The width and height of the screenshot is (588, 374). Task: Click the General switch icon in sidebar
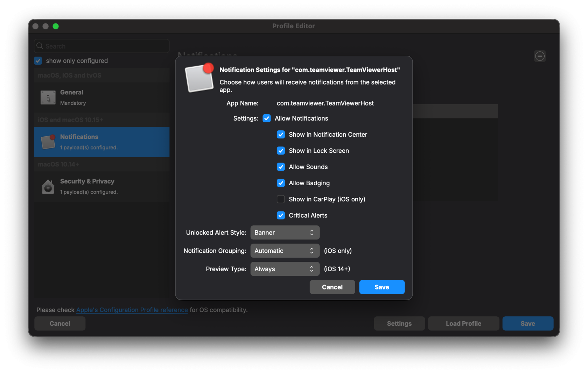48,98
